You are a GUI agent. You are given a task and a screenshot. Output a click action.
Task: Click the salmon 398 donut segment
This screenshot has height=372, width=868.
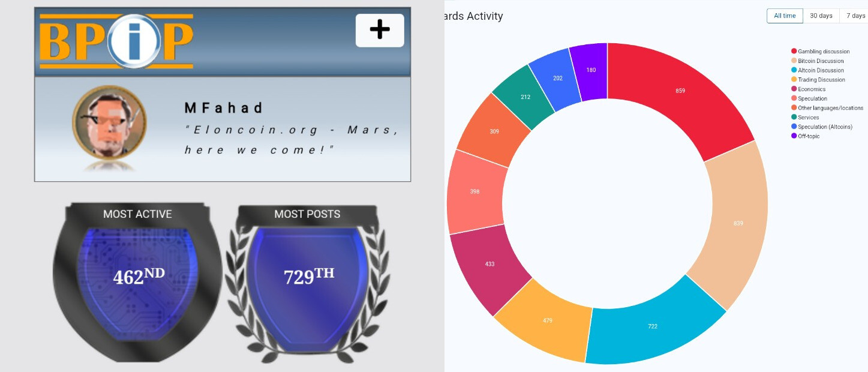474,191
